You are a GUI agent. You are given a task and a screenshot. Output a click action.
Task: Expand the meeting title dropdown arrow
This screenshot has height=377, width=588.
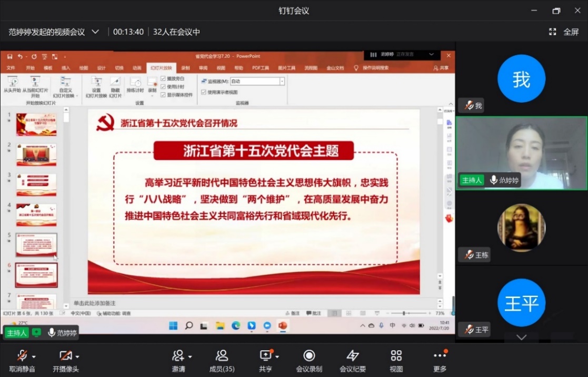click(x=95, y=32)
